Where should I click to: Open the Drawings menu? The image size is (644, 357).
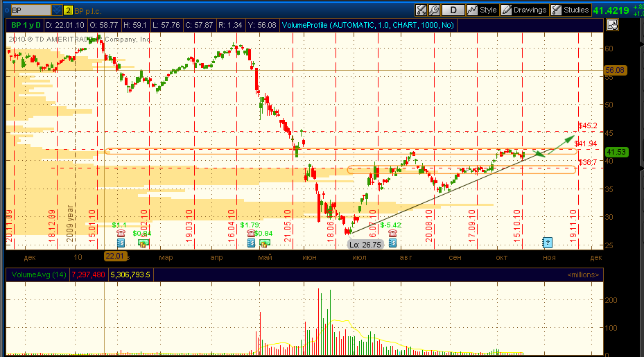pos(524,10)
